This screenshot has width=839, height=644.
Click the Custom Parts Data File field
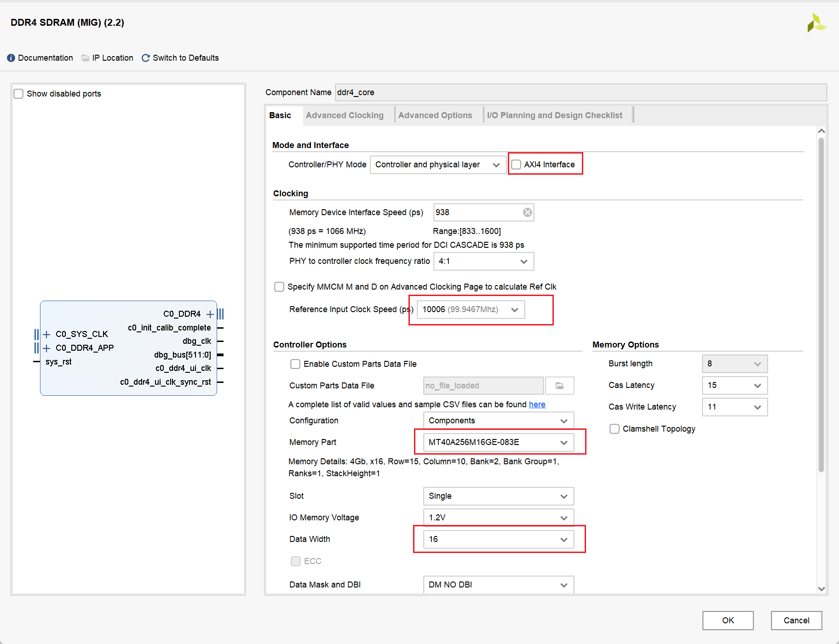483,386
